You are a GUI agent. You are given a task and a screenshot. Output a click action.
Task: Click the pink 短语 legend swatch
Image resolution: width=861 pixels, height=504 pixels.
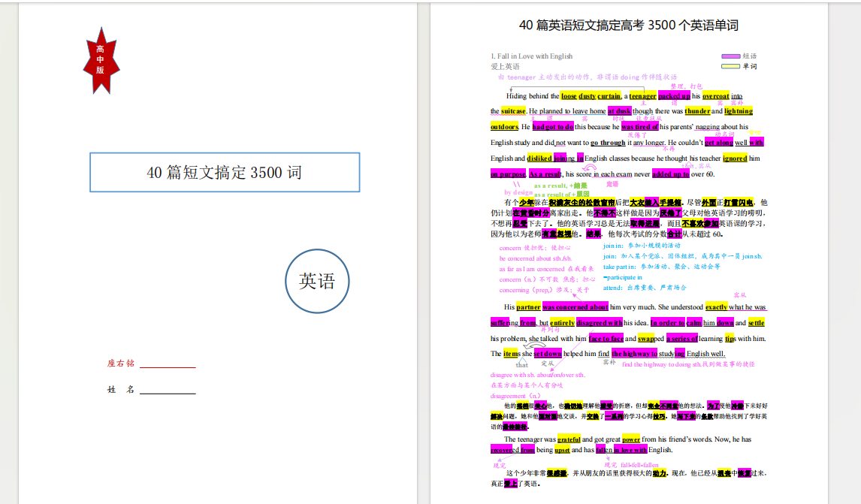click(x=730, y=56)
